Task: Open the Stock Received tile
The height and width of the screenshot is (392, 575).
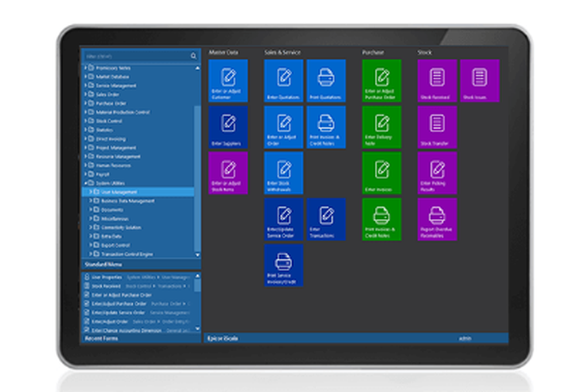Action: coord(437,80)
